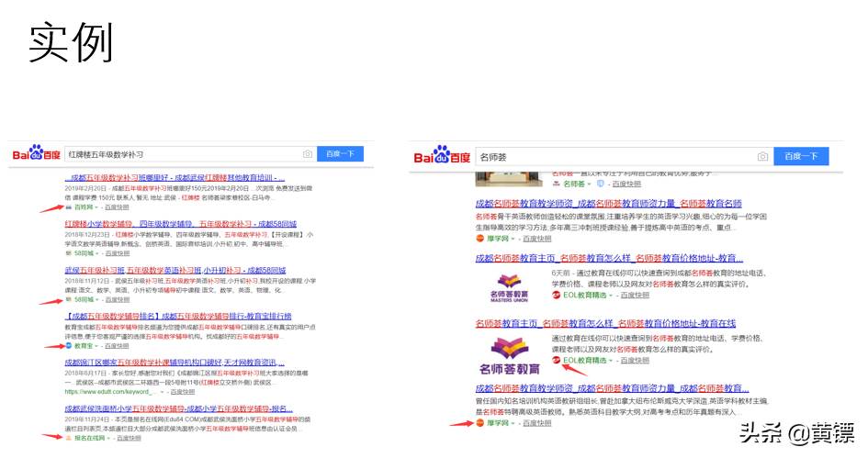868x458 pixels.
Task: Open 百度快照 next to 报名在线网
Action: pyautogui.click(x=129, y=438)
